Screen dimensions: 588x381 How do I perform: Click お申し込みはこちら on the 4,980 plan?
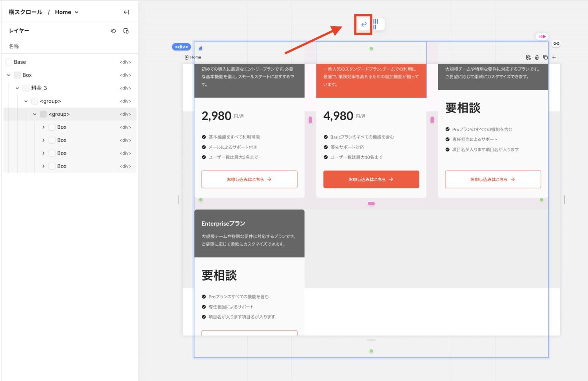(x=371, y=179)
